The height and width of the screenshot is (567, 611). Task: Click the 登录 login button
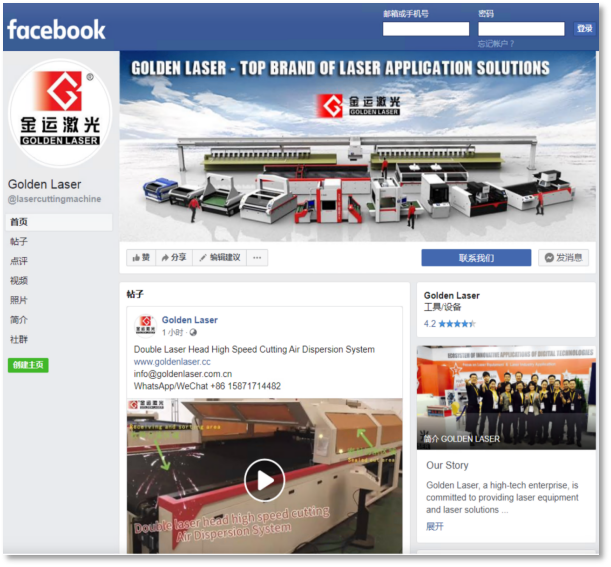pos(584,29)
